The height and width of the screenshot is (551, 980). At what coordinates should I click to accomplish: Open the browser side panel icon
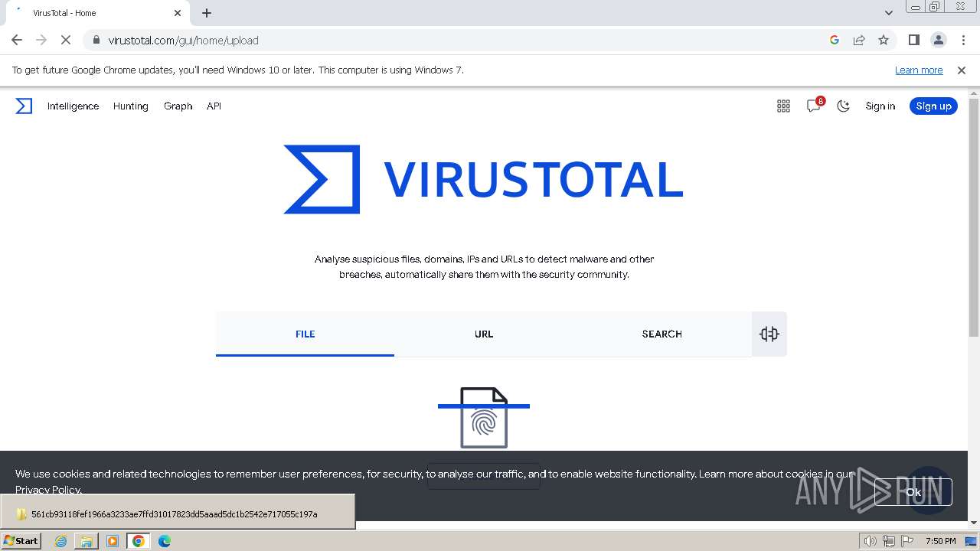(x=914, y=40)
